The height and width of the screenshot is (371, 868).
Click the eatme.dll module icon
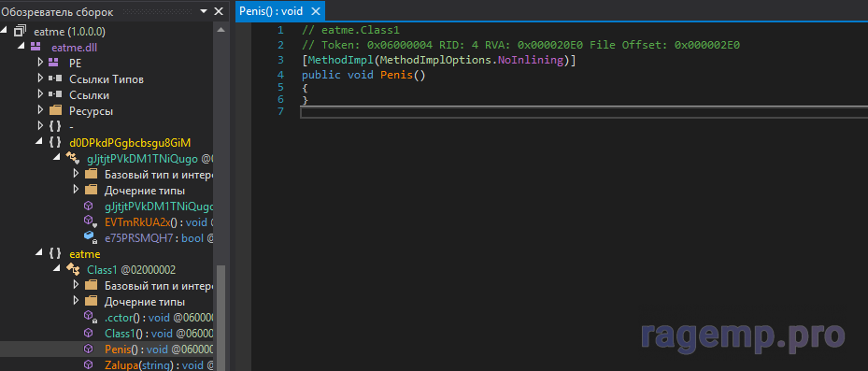click(36, 47)
